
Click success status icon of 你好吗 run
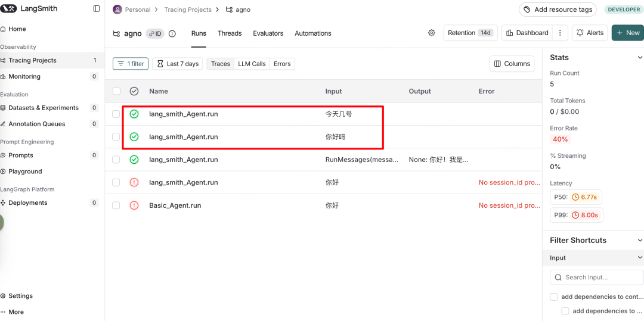[134, 136]
